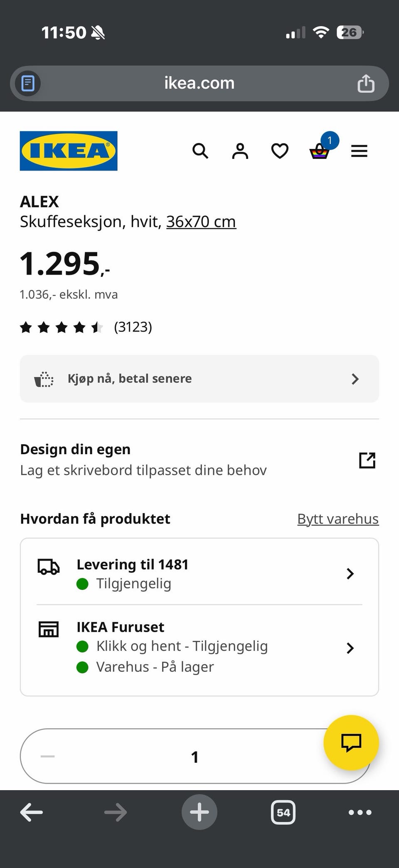
Task: Open the favorites heart icon
Action: pos(280,151)
